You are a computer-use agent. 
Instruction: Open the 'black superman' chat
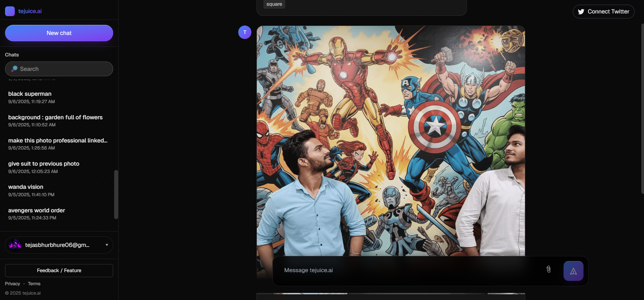click(x=59, y=97)
